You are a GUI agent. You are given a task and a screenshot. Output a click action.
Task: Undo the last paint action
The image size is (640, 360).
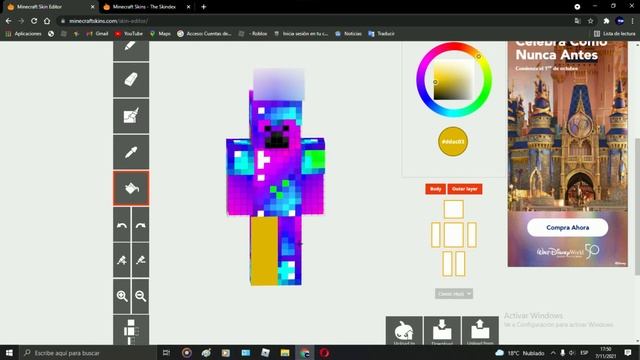[x=122, y=225]
